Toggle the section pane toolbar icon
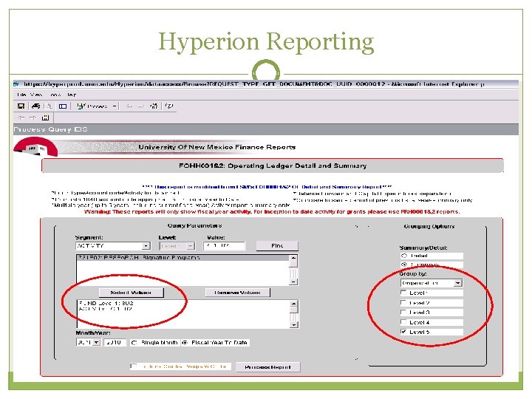This screenshot has height=399, width=532. tap(62, 106)
